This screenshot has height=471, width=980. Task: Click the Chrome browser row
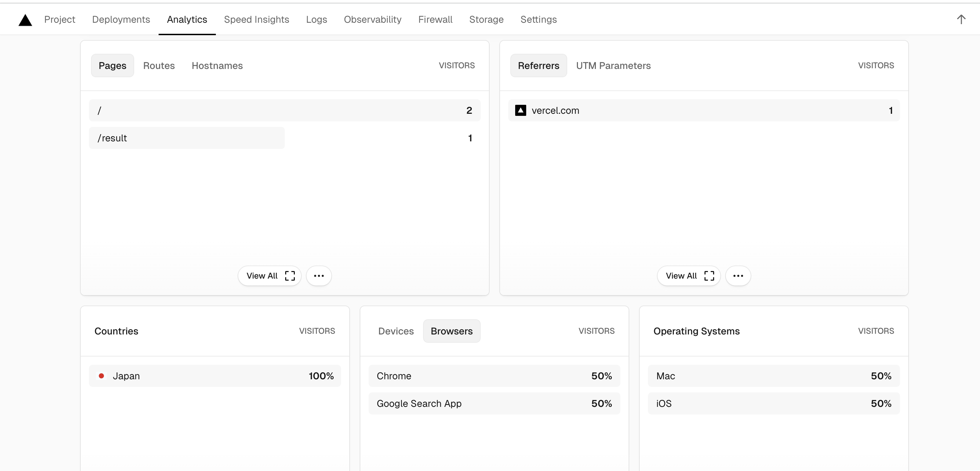(494, 376)
